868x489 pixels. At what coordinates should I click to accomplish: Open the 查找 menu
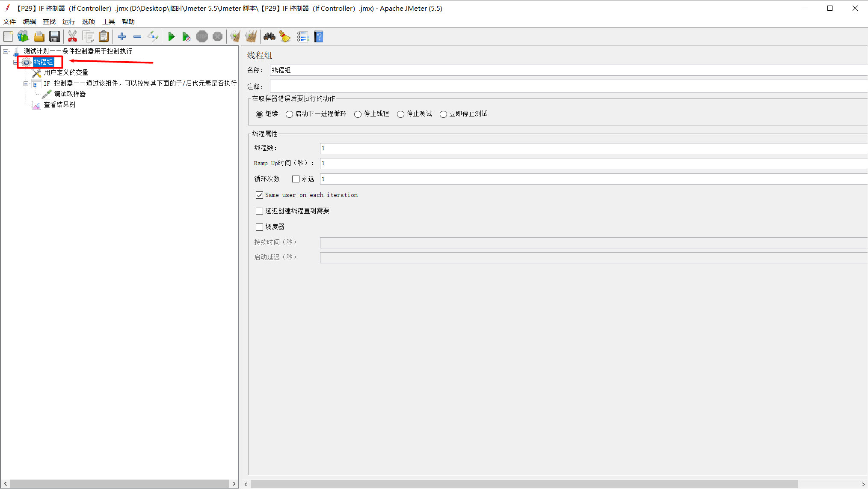[x=49, y=21]
